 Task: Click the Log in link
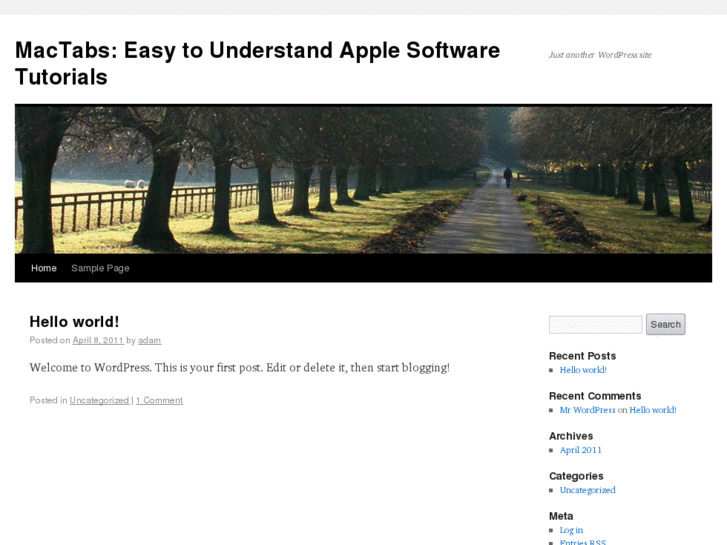tap(571, 530)
